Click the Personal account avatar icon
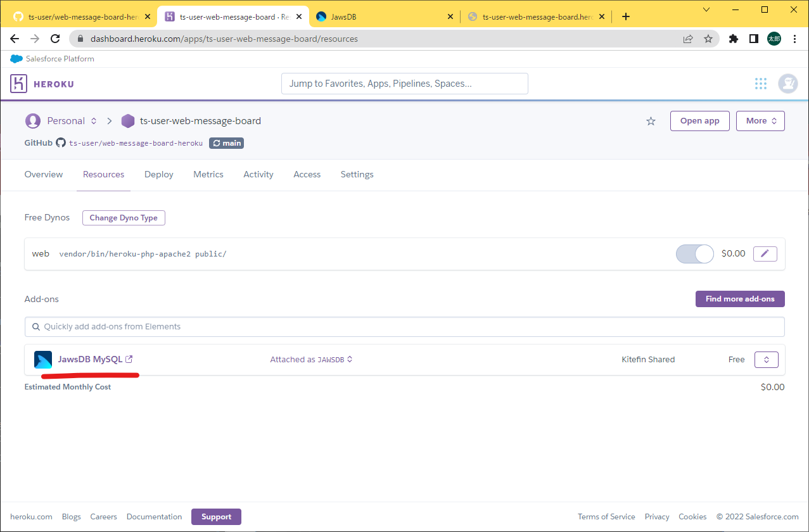809x532 pixels. coord(32,120)
